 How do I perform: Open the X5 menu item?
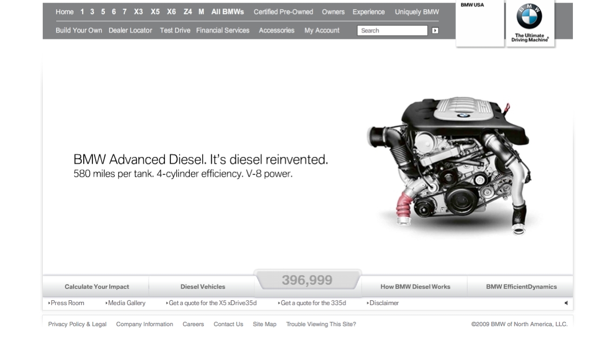[155, 12]
